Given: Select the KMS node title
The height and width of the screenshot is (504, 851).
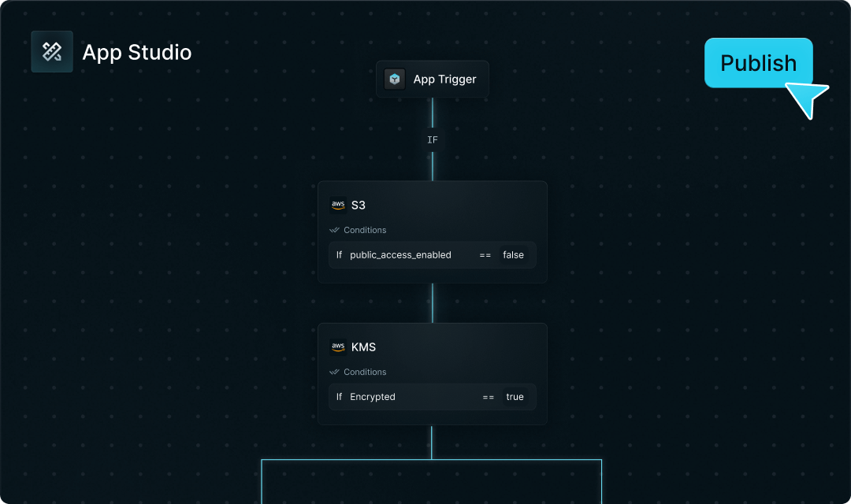Looking at the screenshot, I should (363, 347).
